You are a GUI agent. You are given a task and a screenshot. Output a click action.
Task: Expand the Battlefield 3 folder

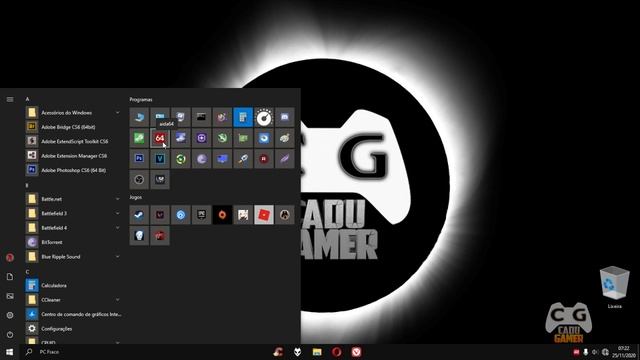click(73, 213)
